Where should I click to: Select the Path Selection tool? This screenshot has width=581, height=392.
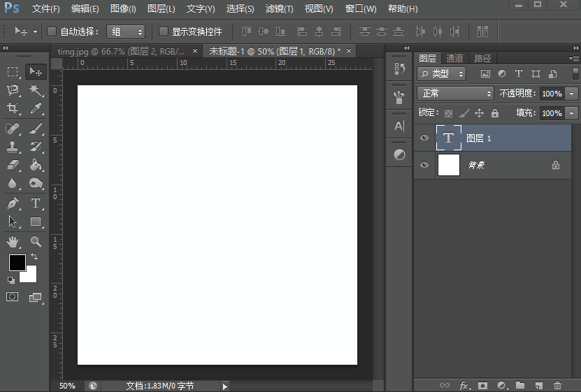click(x=13, y=222)
